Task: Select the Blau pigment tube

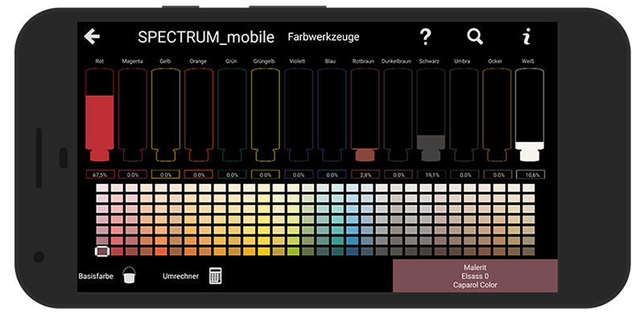Action: point(332,115)
